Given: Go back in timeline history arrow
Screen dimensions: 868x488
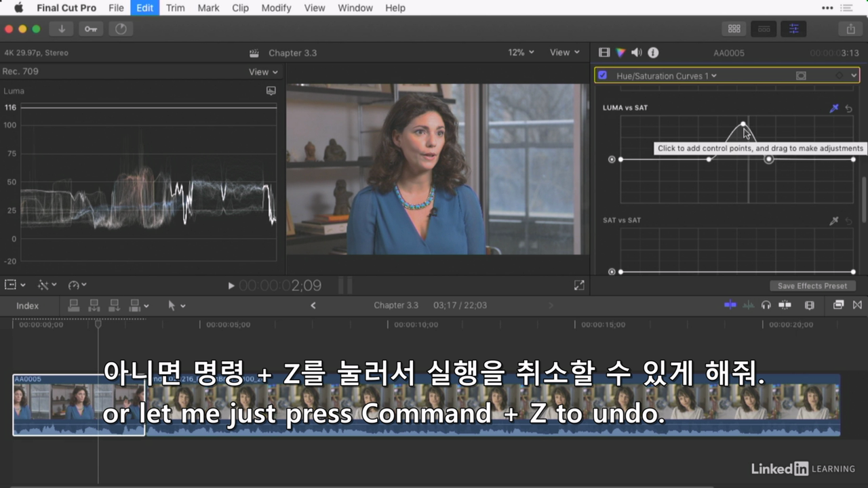Looking at the screenshot, I should pyautogui.click(x=313, y=306).
